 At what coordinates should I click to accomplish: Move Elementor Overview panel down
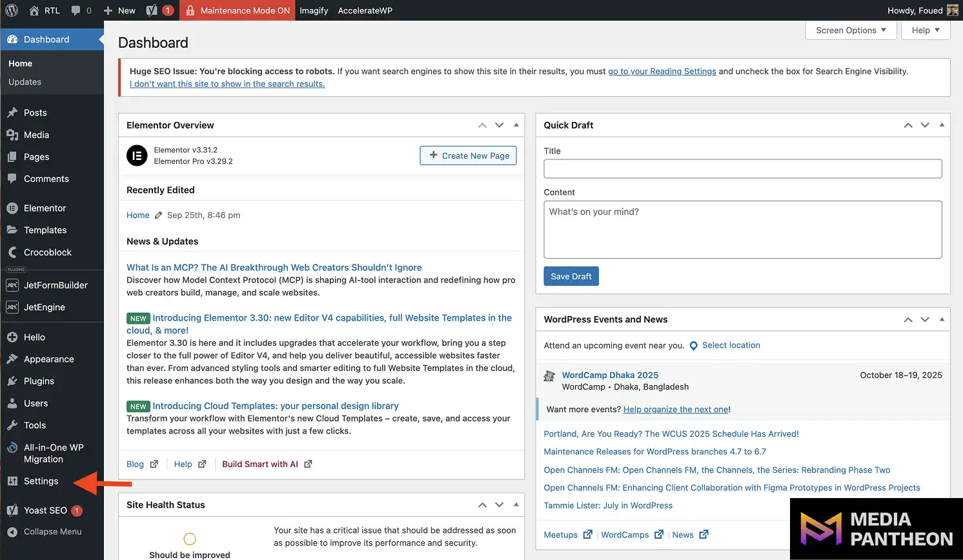[499, 125]
